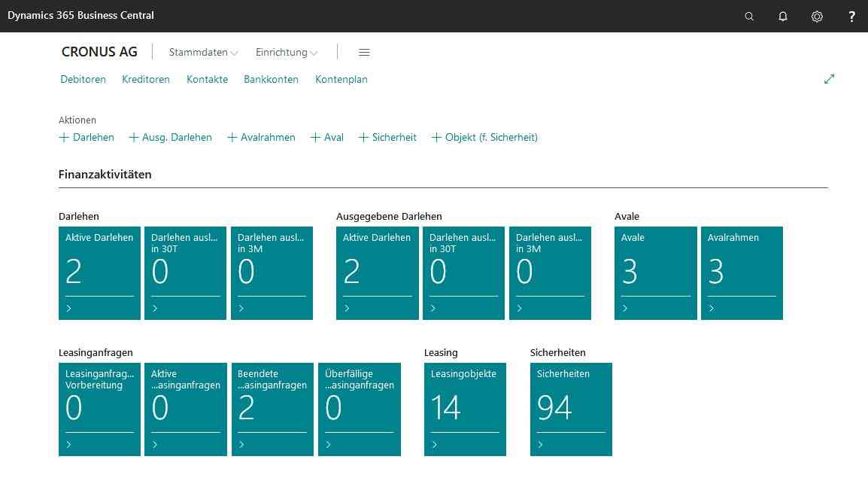Click the plus icon beside Avalrahmen action

[232, 138]
